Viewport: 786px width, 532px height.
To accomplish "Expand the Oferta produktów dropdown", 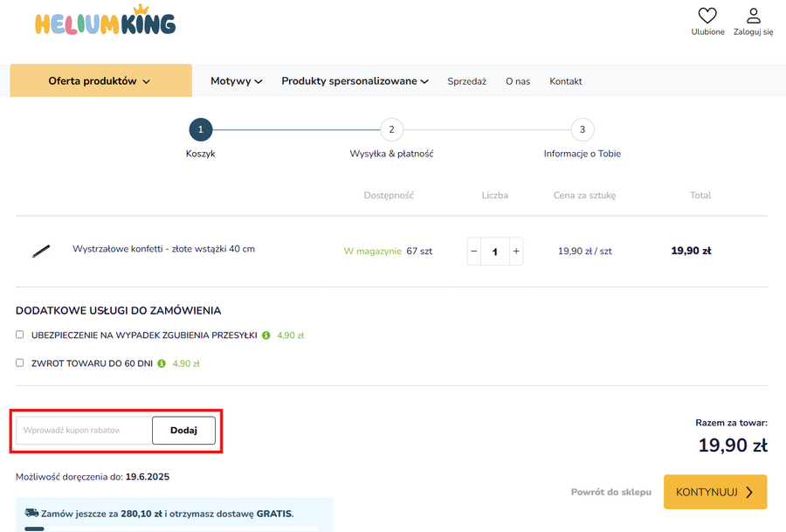I will (100, 81).
